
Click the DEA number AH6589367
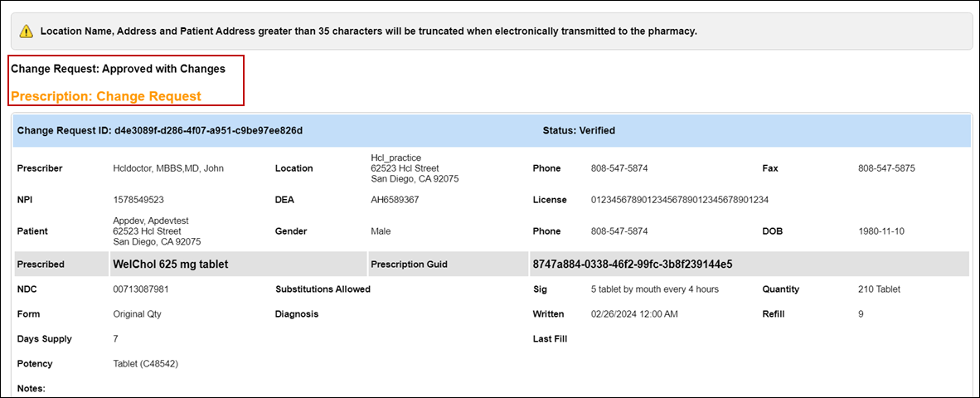[x=395, y=200]
